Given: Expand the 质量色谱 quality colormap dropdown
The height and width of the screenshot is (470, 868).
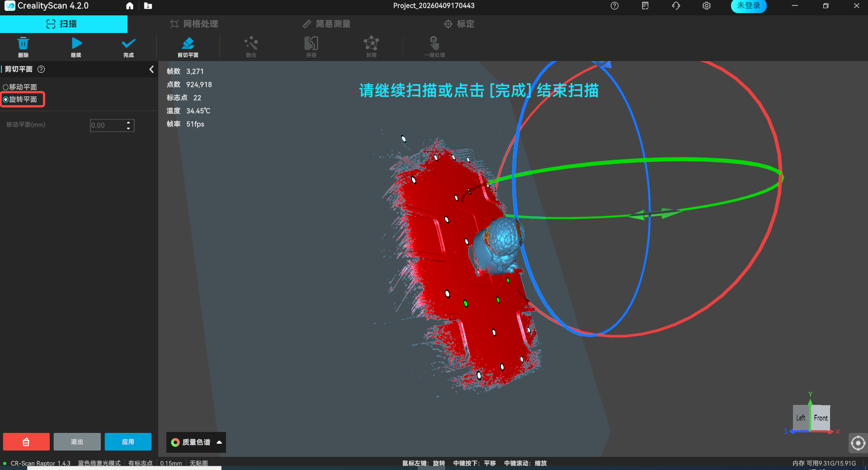Looking at the screenshot, I should [195, 442].
